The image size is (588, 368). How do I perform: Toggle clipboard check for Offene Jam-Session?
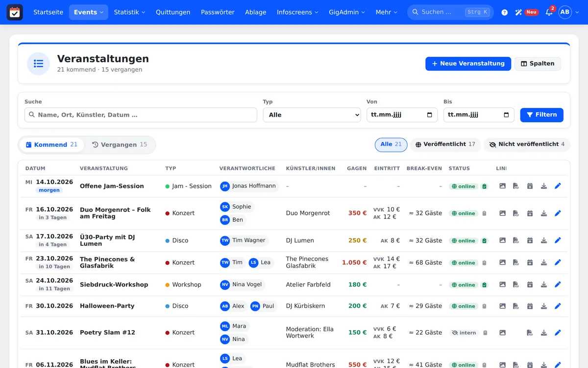pos(485,186)
